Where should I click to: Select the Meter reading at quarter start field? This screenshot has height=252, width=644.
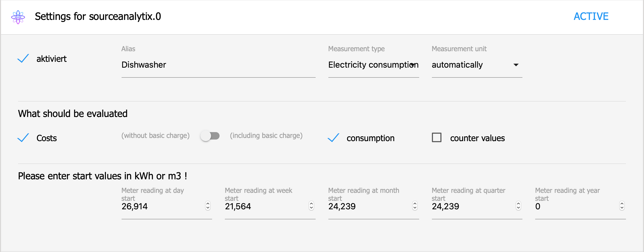[x=473, y=206]
